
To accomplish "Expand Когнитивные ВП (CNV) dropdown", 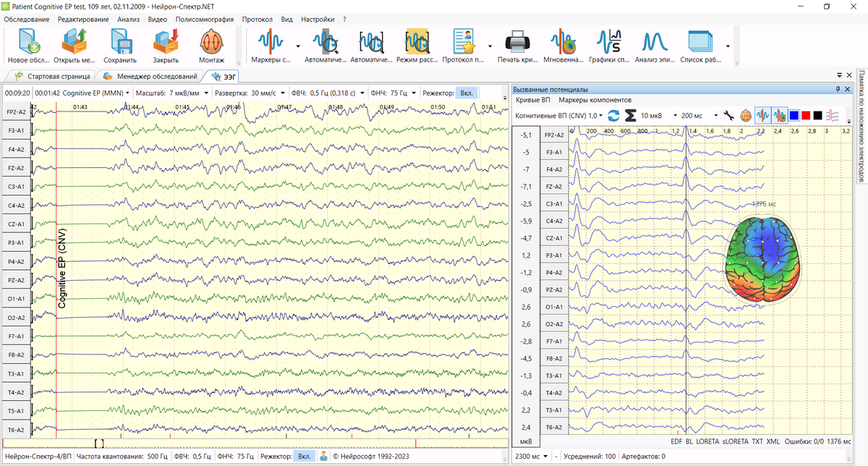I will [x=560, y=115].
